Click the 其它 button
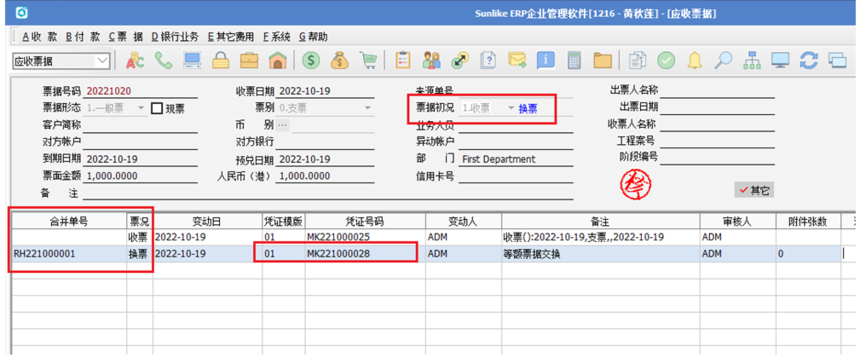The width and height of the screenshot is (860, 364). [x=754, y=190]
